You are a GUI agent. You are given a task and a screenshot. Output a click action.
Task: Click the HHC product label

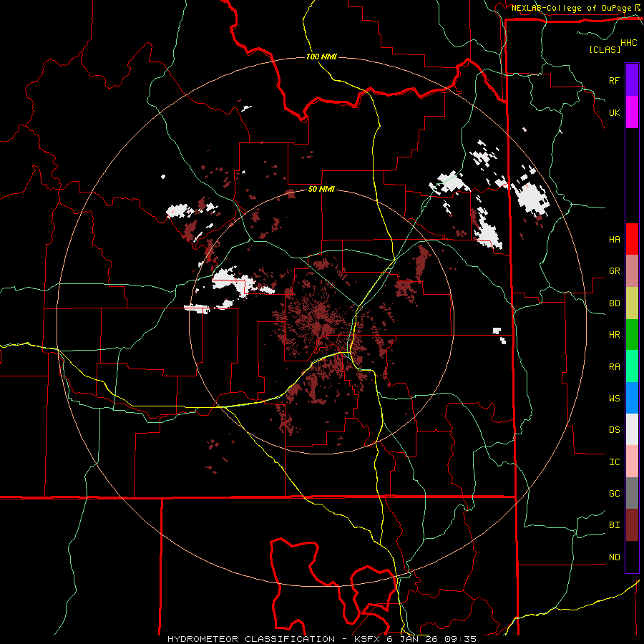click(629, 43)
